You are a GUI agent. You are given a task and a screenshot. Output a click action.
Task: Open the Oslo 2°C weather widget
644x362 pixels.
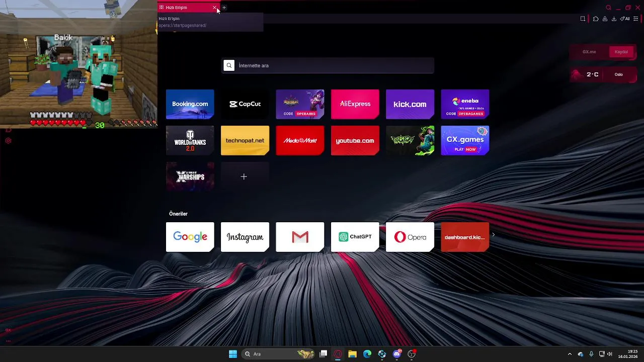(603, 74)
